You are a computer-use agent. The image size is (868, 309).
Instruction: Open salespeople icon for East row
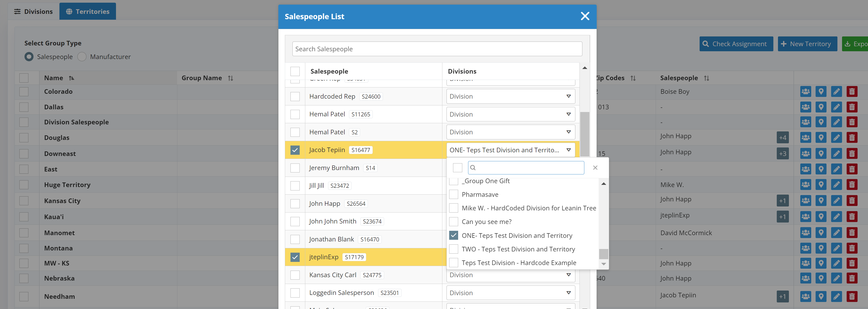[805, 169]
